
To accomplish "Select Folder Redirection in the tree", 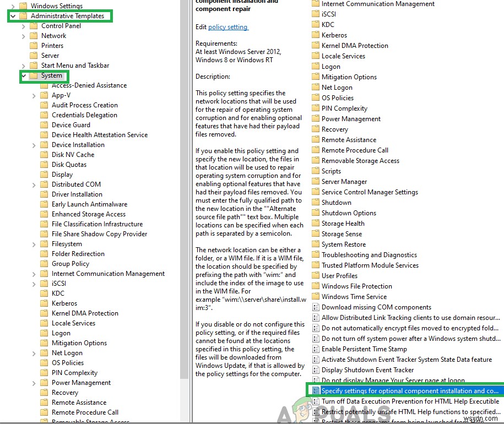I will [78, 254].
